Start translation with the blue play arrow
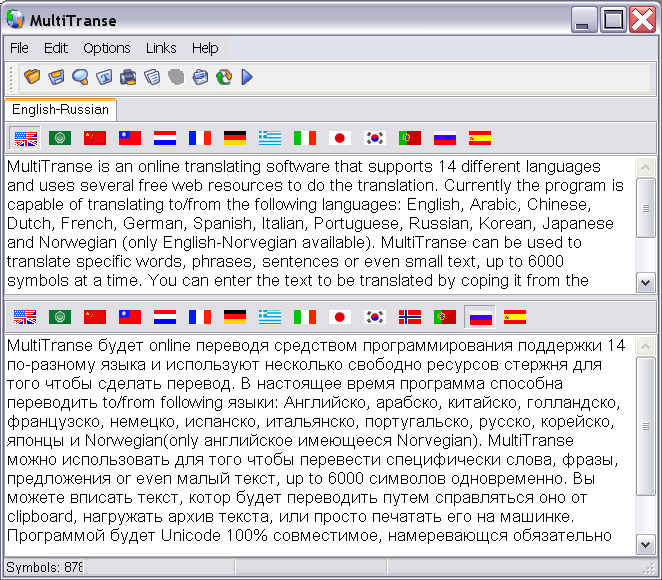The image size is (662, 580). point(247,77)
